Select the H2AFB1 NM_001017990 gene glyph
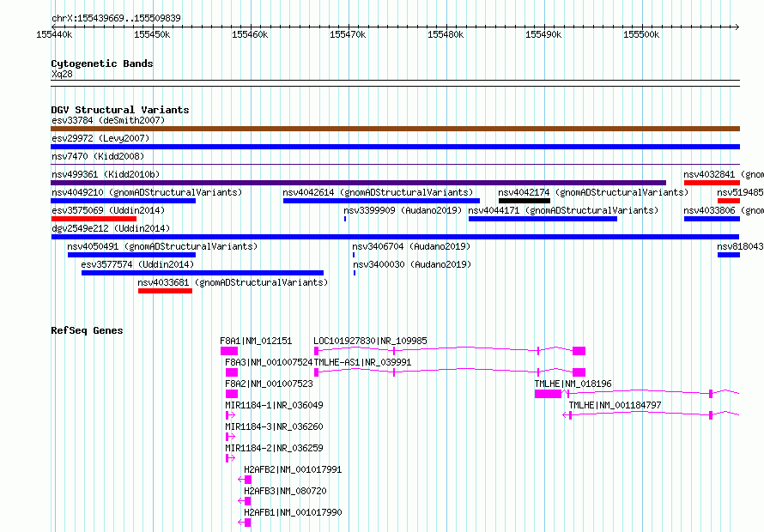 pos(245,523)
